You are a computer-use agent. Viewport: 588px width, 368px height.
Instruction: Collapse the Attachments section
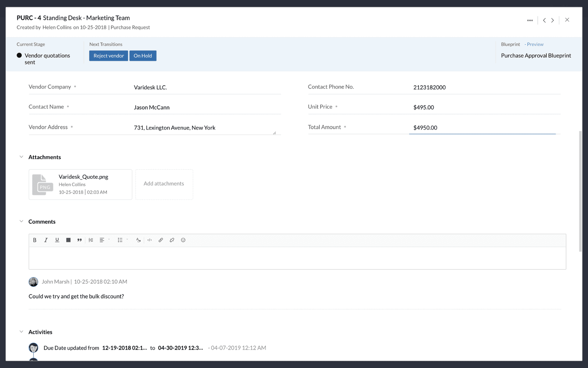point(21,157)
